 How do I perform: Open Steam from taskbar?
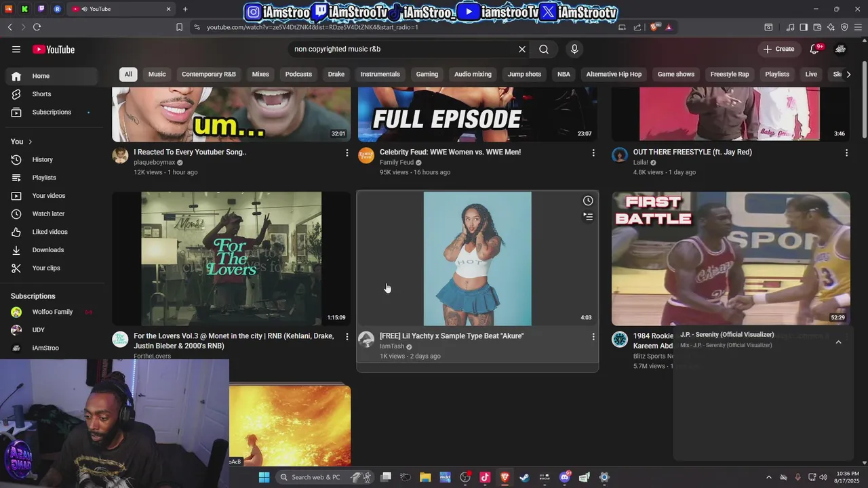[524, 477]
